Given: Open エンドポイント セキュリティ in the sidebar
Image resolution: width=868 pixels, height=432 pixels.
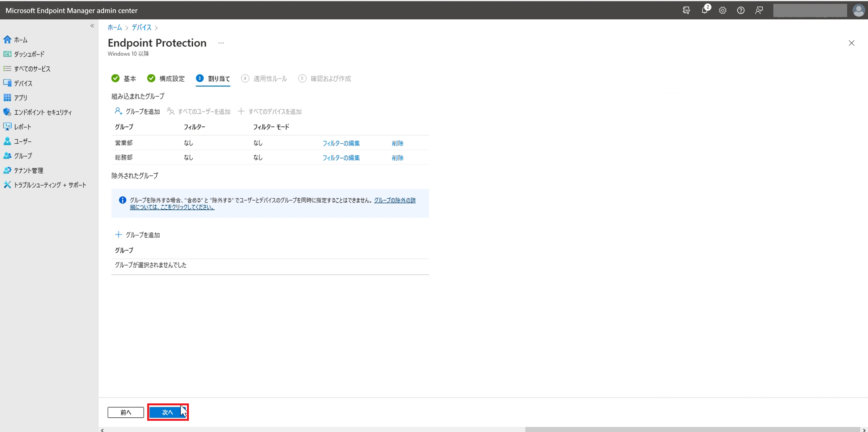Looking at the screenshot, I should click(37, 112).
